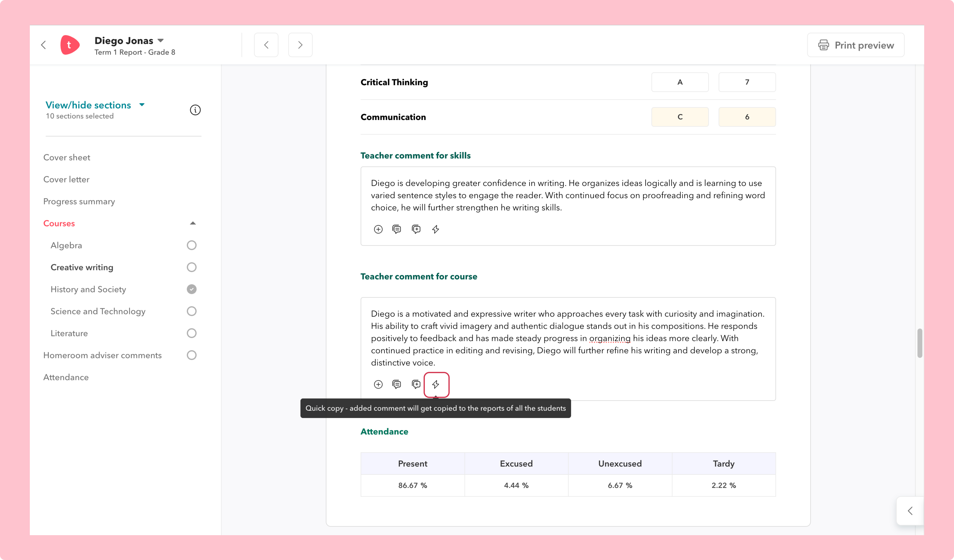Screen dimensions: 954x560
Task: Open Print preview
Action: tap(856, 45)
